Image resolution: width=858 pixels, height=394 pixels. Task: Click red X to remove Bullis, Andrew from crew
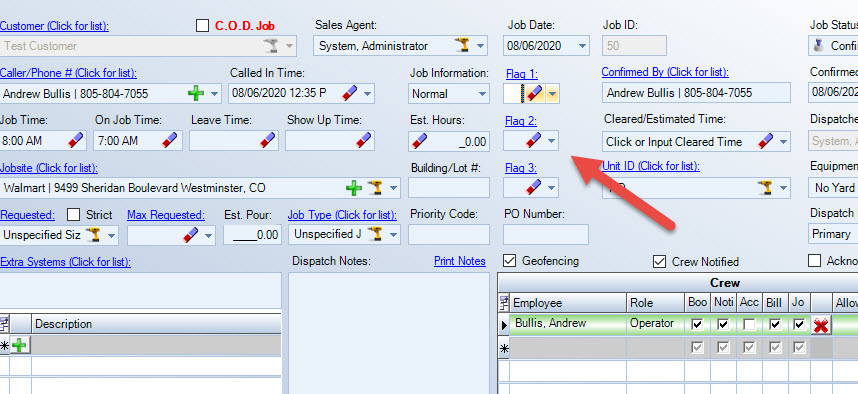(820, 326)
